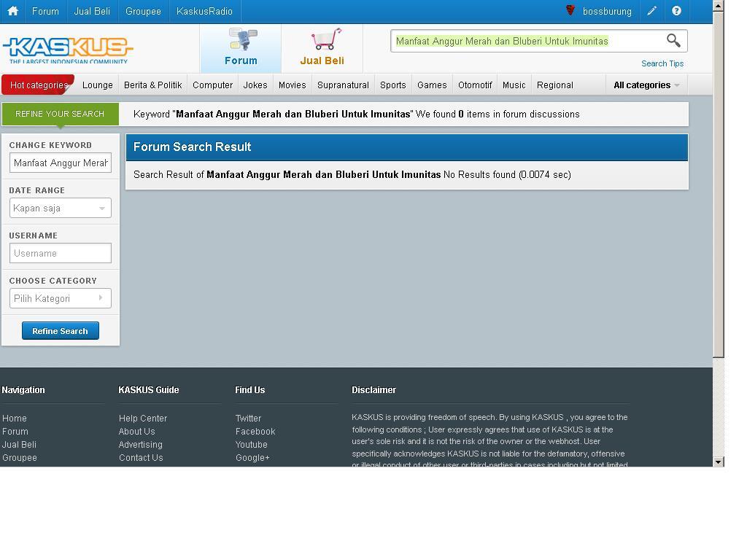Open the Lounge category
The height and width of the screenshot is (560, 747).
pos(98,85)
